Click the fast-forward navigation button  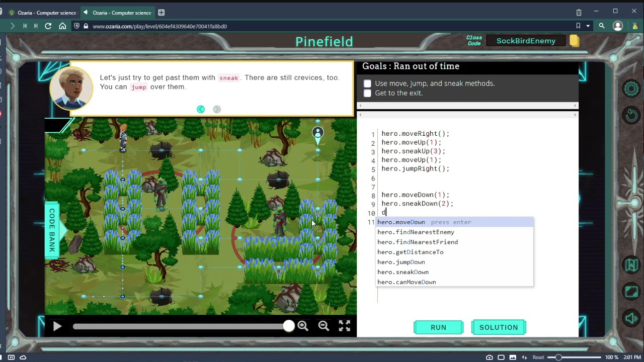coord(36,26)
